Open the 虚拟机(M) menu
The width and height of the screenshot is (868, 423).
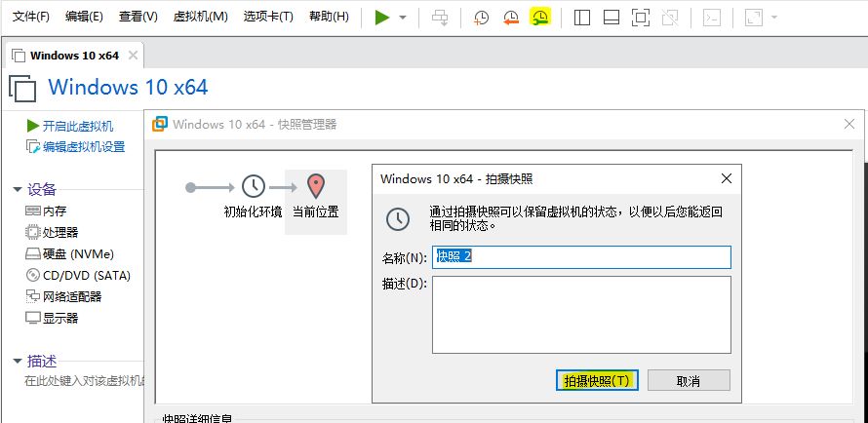pyautogui.click(x=200, y=17)
